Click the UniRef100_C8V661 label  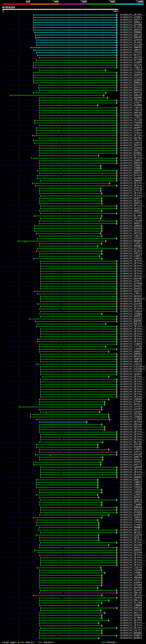[x=131, y=72]
